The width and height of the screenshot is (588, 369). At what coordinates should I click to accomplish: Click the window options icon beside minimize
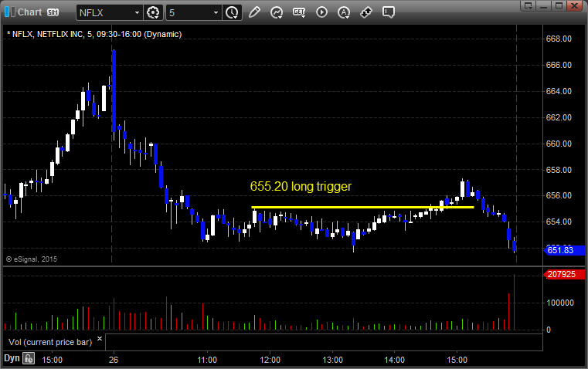pyautogui.click(x=528, y=5)
